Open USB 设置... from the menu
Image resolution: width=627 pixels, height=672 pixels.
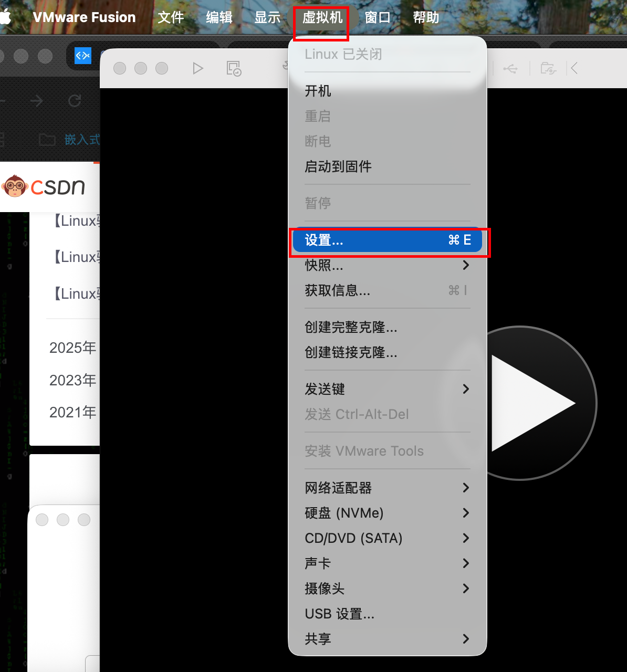[x=388, y=614]
